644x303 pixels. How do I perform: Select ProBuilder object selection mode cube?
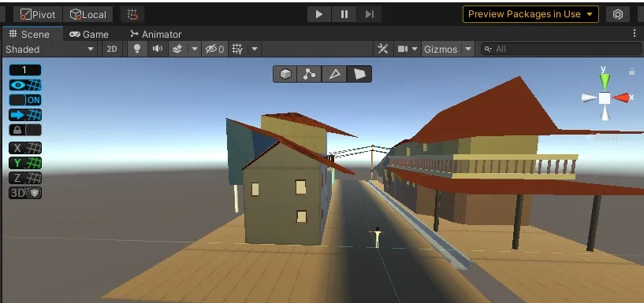pos(285,74)
